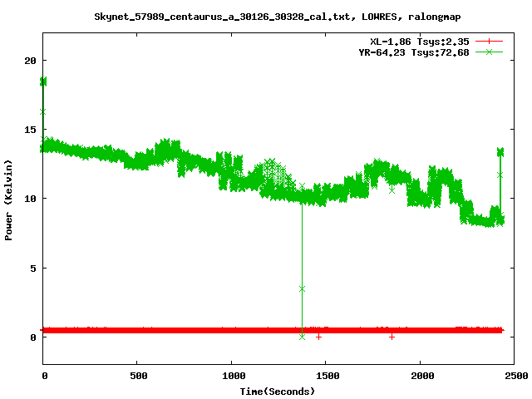Screen dimensions: 532x399
Task: Click y-axis tick label 10
Action: click(30, 199)
